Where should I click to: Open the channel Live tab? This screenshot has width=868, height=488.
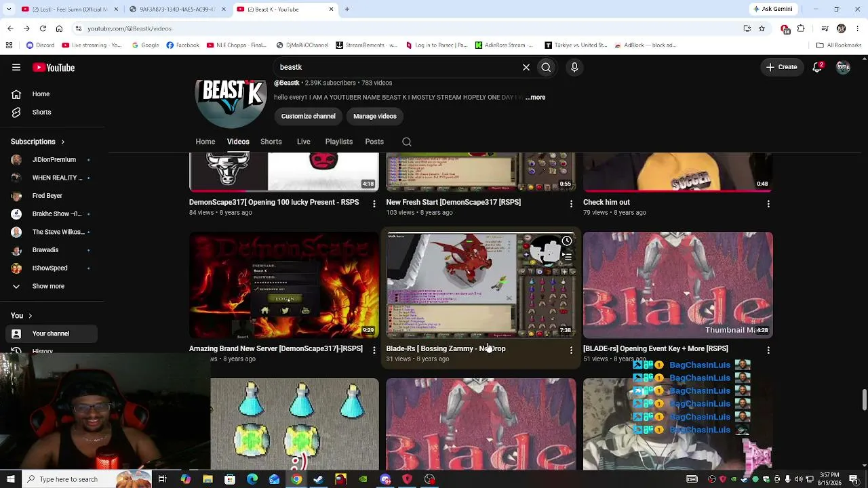coord(304,142)
